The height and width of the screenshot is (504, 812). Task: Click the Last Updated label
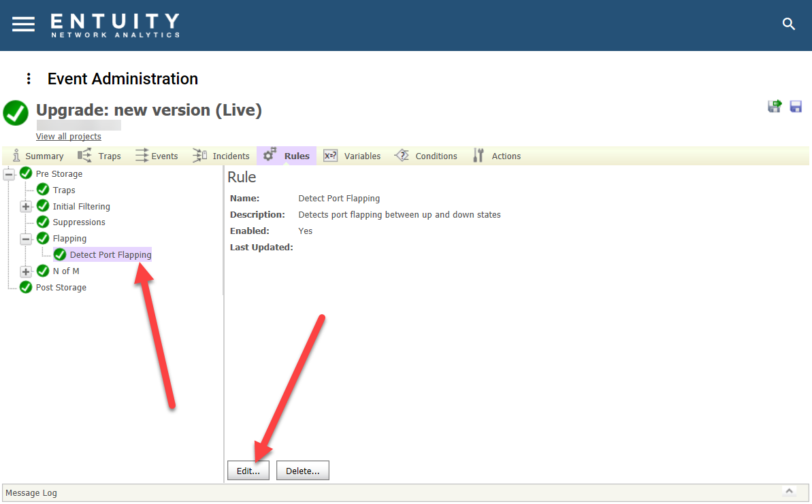(261, 247)
